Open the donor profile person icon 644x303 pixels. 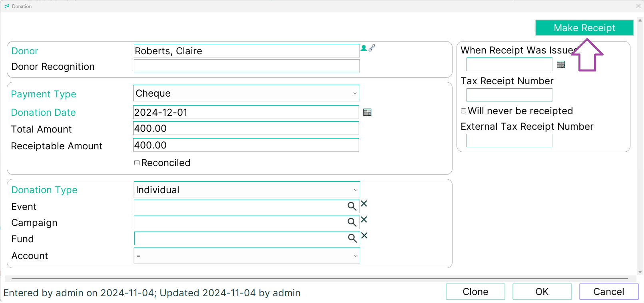(x=364, y=48)
